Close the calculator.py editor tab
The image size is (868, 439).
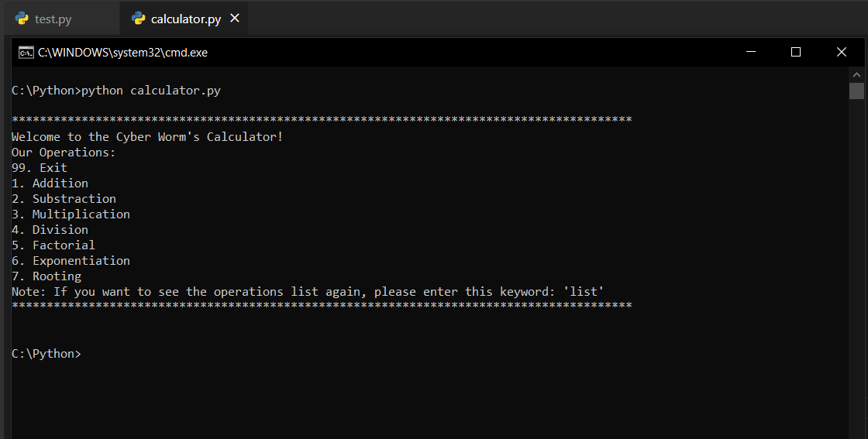click(235, 19)
